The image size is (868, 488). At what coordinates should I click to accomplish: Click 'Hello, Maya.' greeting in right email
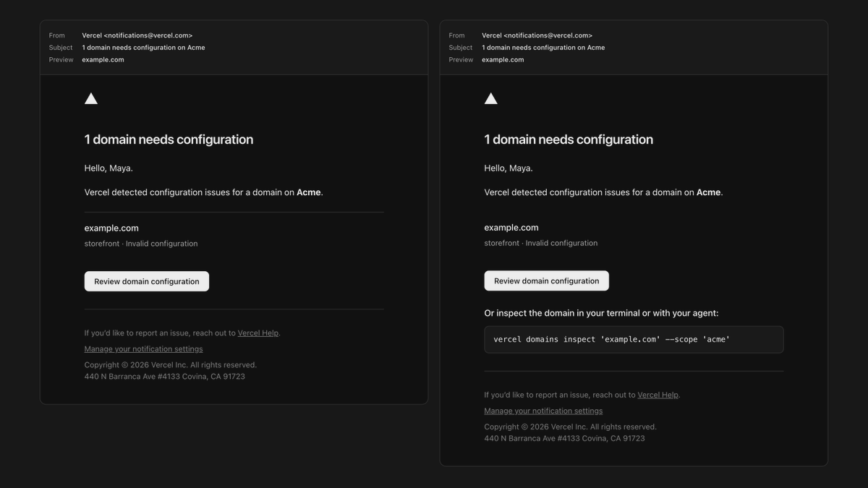tap(509, 168)
